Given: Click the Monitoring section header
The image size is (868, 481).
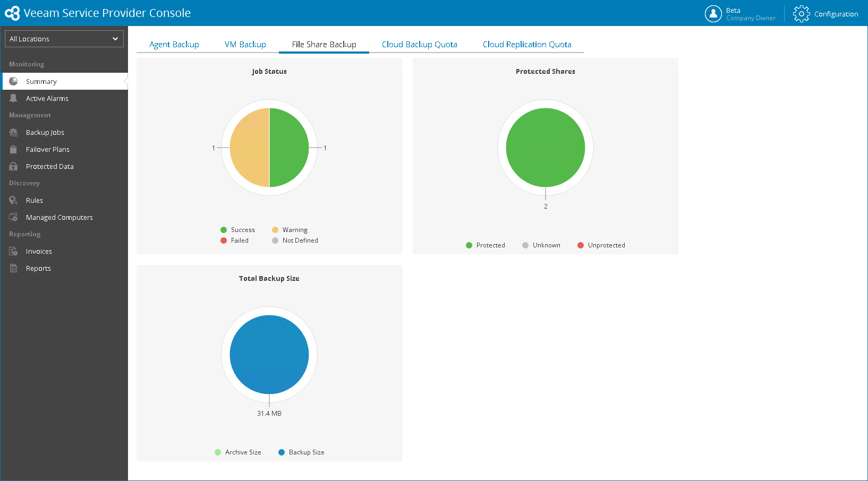Looking at the screenshot, I should (27, 64).
